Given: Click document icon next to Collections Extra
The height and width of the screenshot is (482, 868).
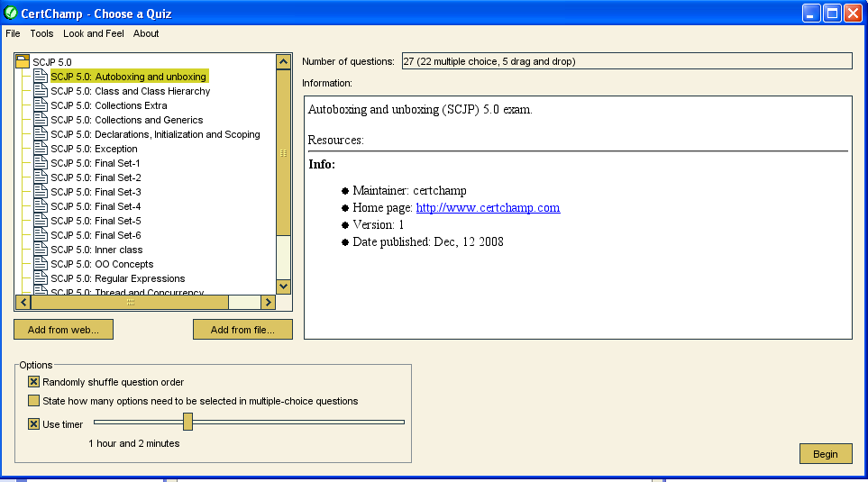Looking at the screenshot, I should 41,105.
